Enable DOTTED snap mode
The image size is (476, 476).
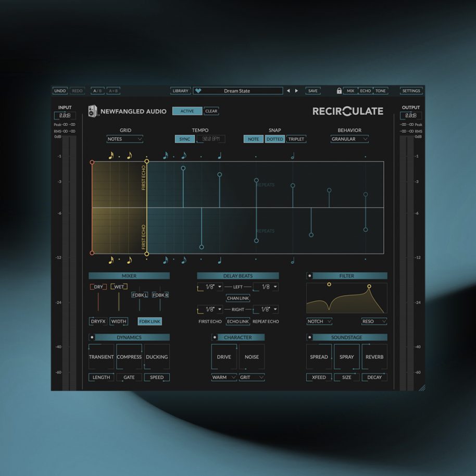[274, 139]
